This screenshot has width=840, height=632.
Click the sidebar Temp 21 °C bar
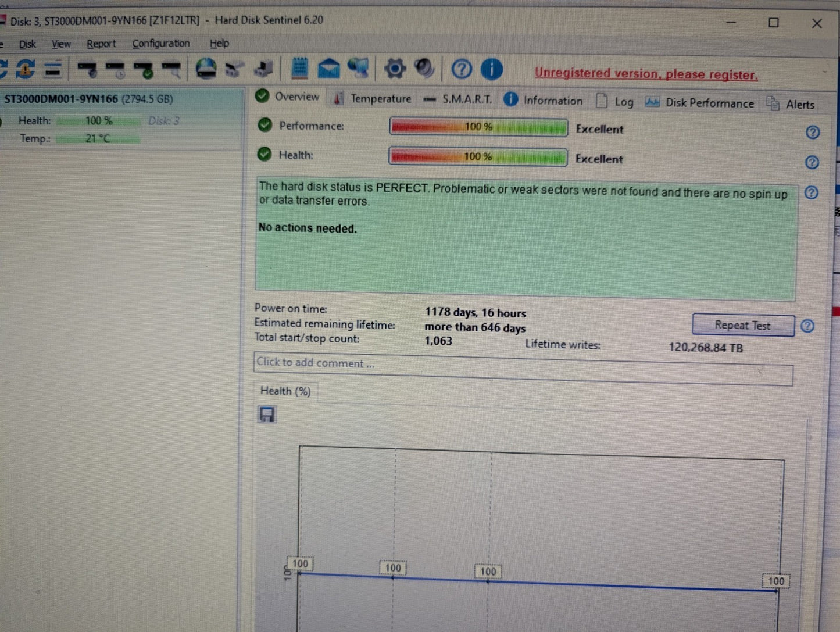(98, 138)
